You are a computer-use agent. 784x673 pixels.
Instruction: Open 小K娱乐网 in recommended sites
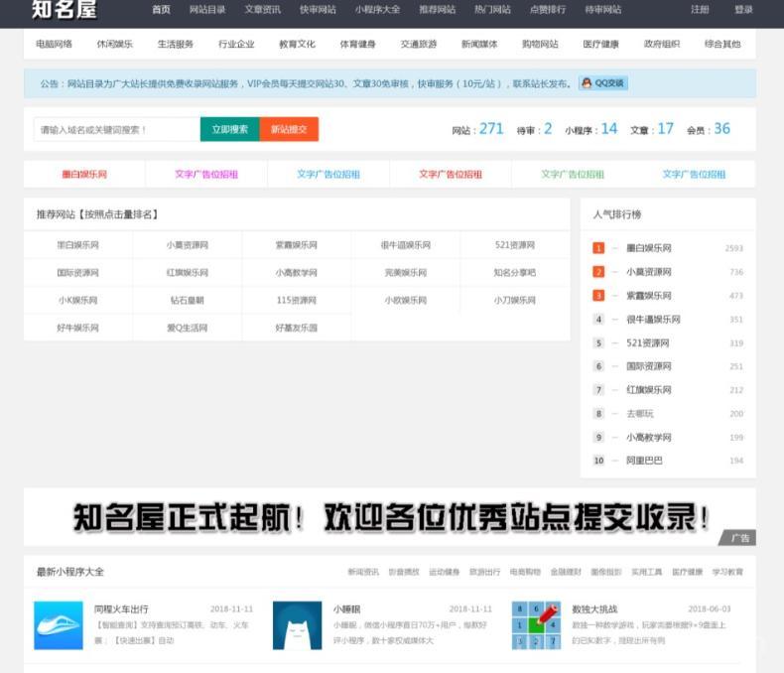coord(78,300)
